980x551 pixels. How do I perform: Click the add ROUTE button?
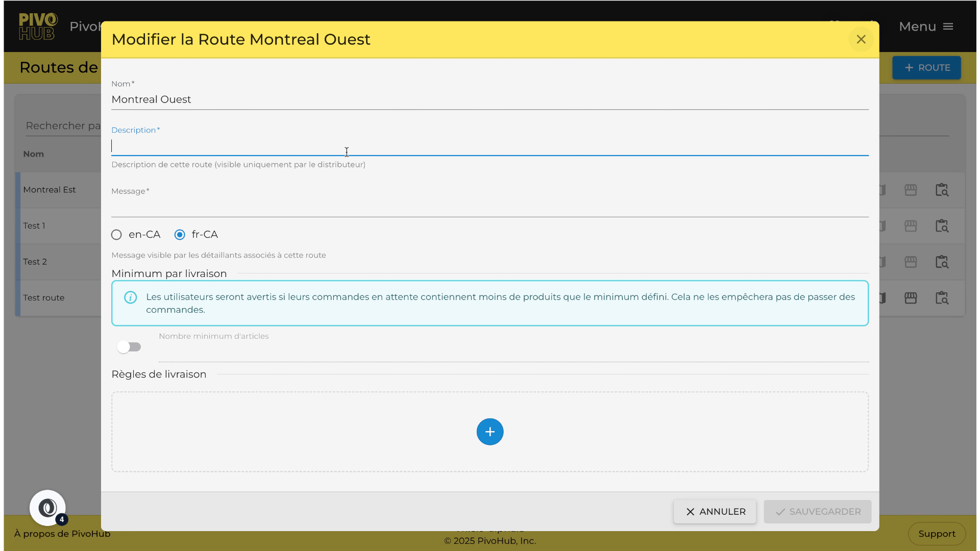(926, 68)
